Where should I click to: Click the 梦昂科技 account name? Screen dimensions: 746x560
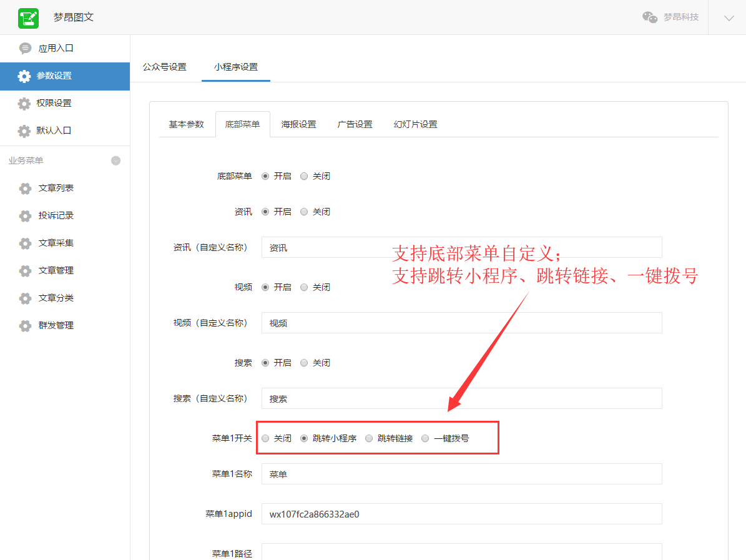(681, 17)
